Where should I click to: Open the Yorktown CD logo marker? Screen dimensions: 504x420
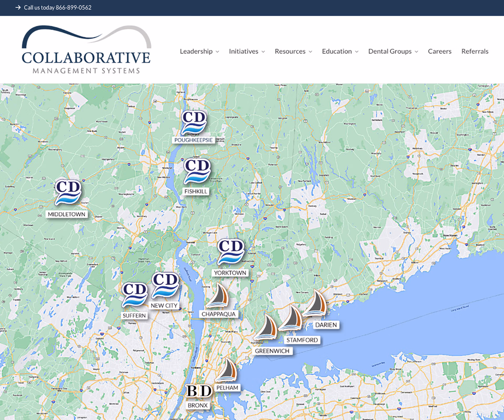[231, 252]
